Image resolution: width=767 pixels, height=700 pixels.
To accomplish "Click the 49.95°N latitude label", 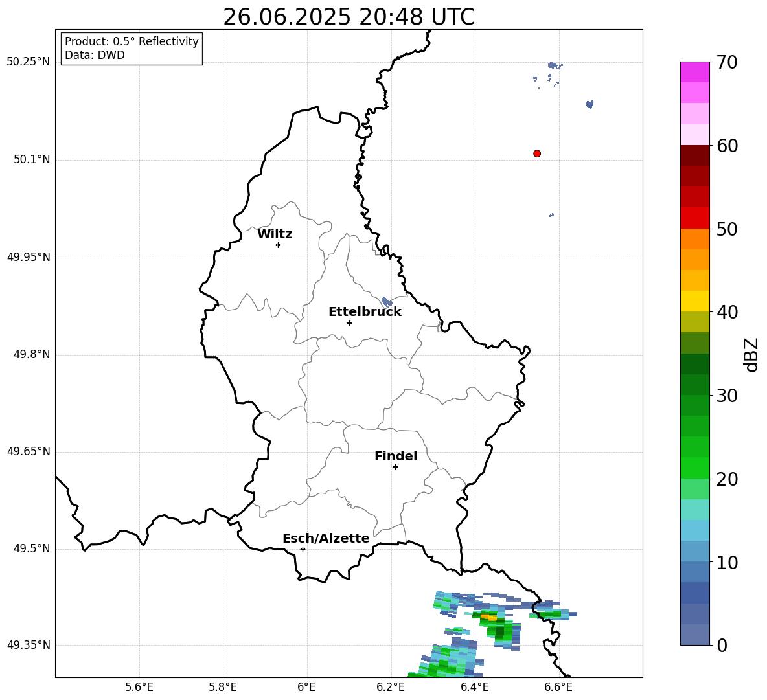I will point(28,257).
